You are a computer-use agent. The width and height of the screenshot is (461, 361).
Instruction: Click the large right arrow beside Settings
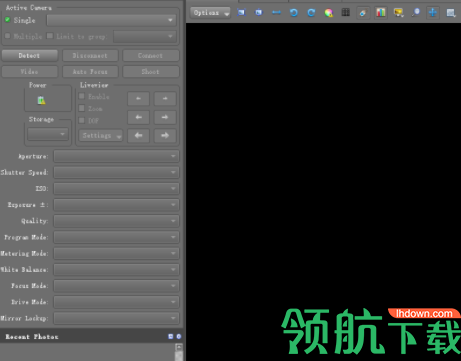pyautogui.click(x=165, y=136)
